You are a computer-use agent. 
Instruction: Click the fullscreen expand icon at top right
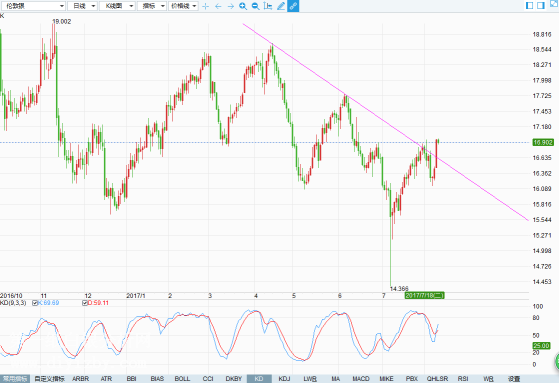pos(554,4)
